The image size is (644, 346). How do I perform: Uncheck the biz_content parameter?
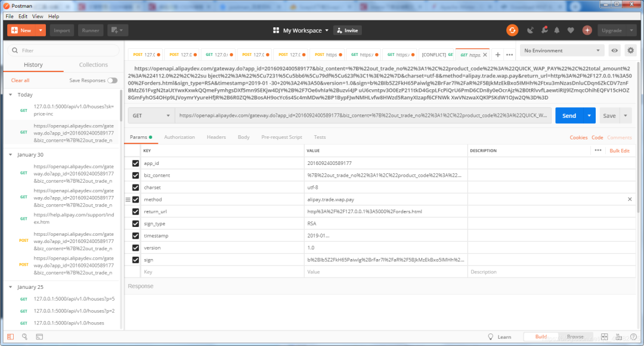135,175
